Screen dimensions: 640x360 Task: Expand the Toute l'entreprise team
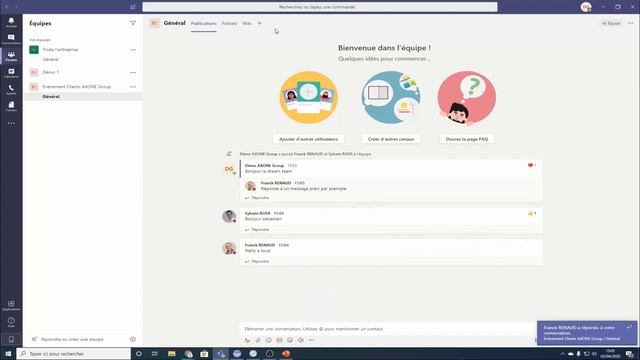tap(60, 49)
